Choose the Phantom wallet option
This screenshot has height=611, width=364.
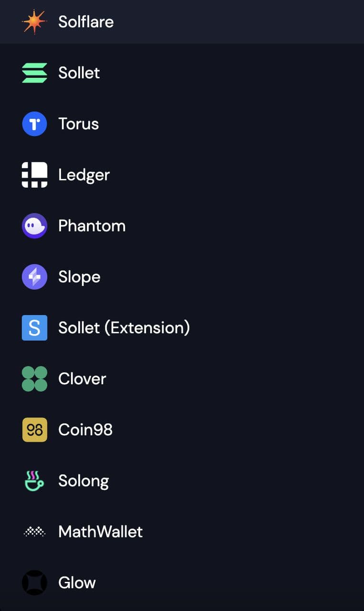pyautogui.click(x=92, y=226)
